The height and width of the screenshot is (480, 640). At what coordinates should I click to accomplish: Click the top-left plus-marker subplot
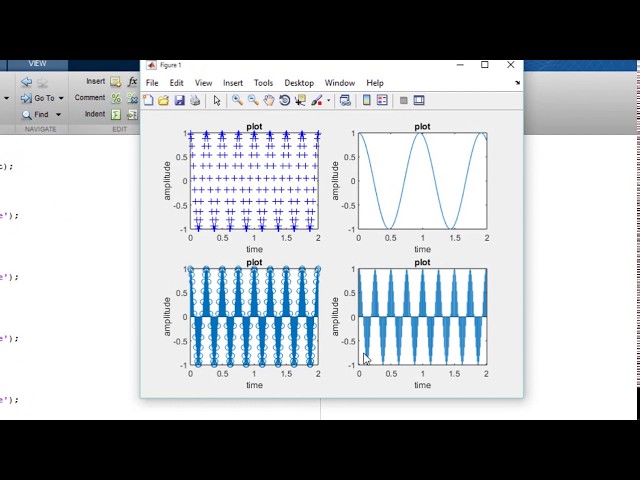[254, 181]
